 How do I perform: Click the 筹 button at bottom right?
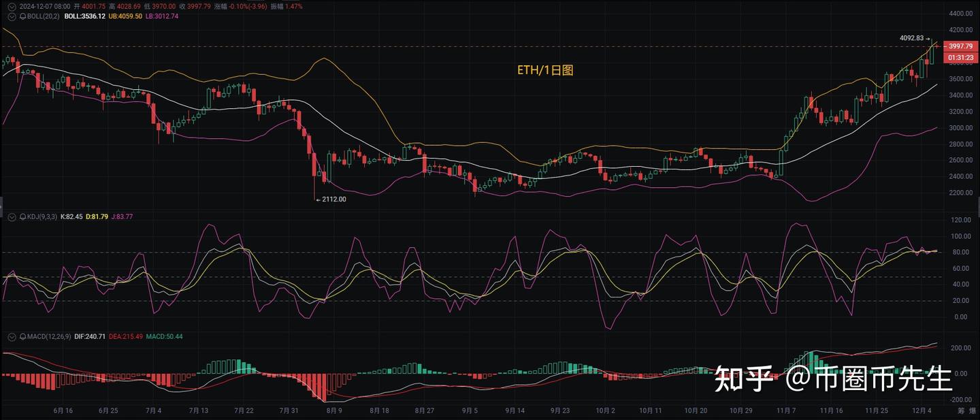pyautogui.click(x=961, y=410)
